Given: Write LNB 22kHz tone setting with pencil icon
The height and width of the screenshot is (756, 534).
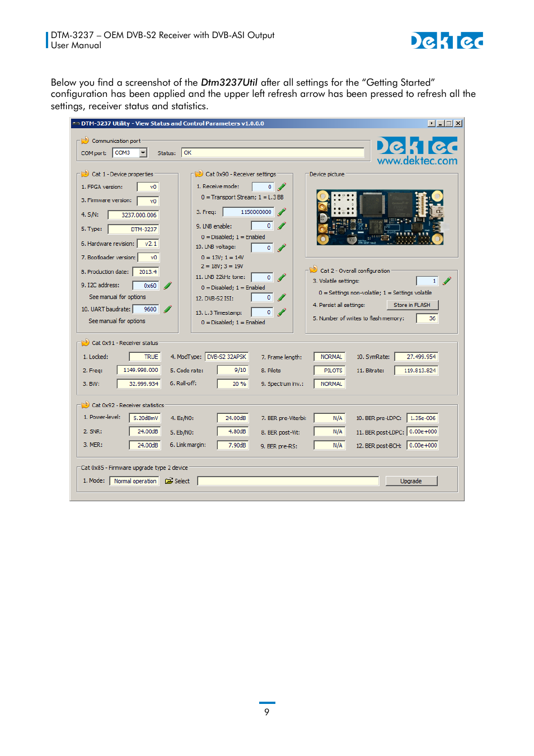Looking at the screenshot, I should click(x=282, y=278).
